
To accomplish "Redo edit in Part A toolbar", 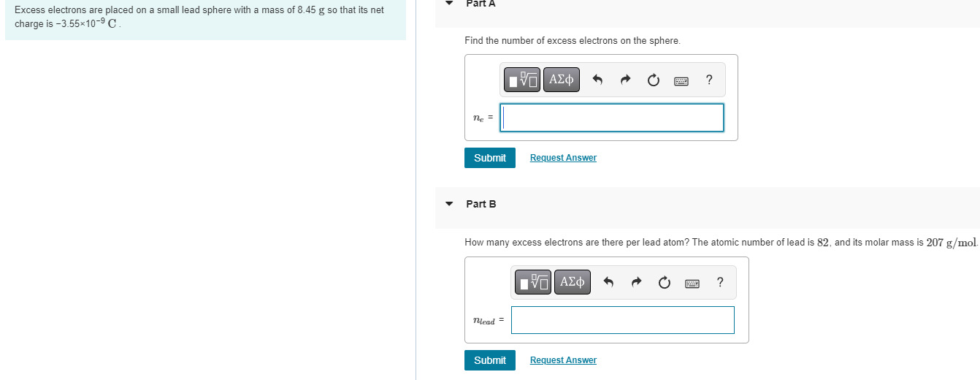I will (x=625, y=80).
